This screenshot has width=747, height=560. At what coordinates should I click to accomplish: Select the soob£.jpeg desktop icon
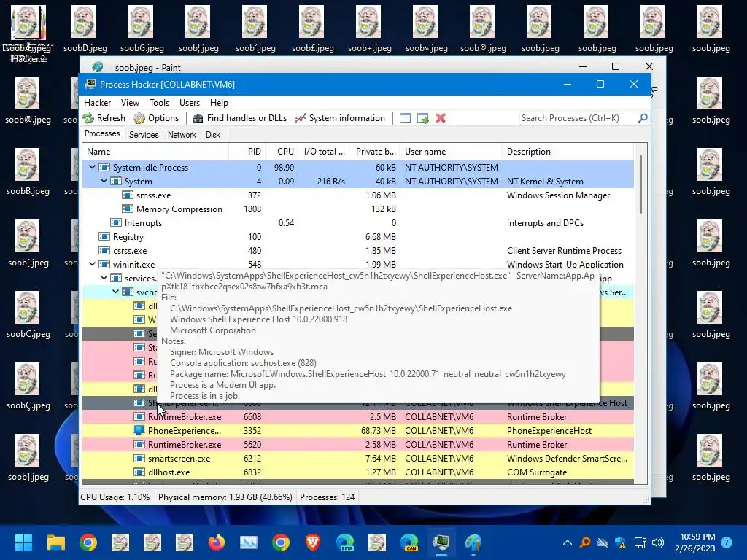tap(312, 29)
